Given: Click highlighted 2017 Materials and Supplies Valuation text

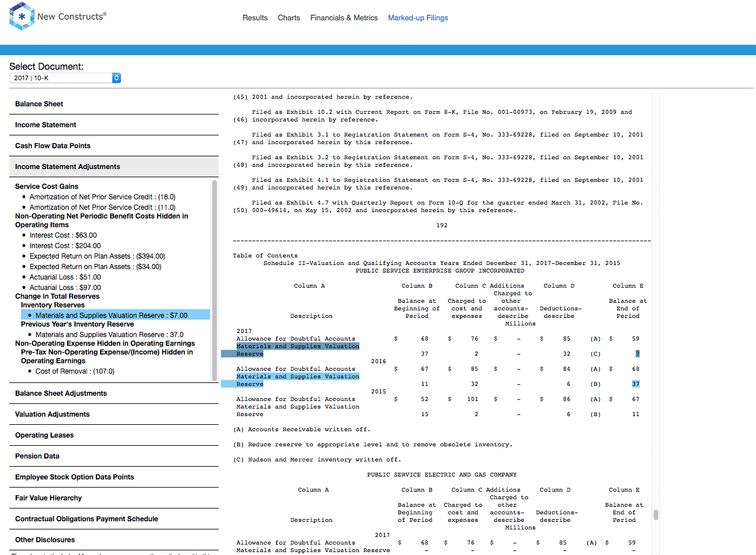Looking at the screenshot, I should point(298,346).
